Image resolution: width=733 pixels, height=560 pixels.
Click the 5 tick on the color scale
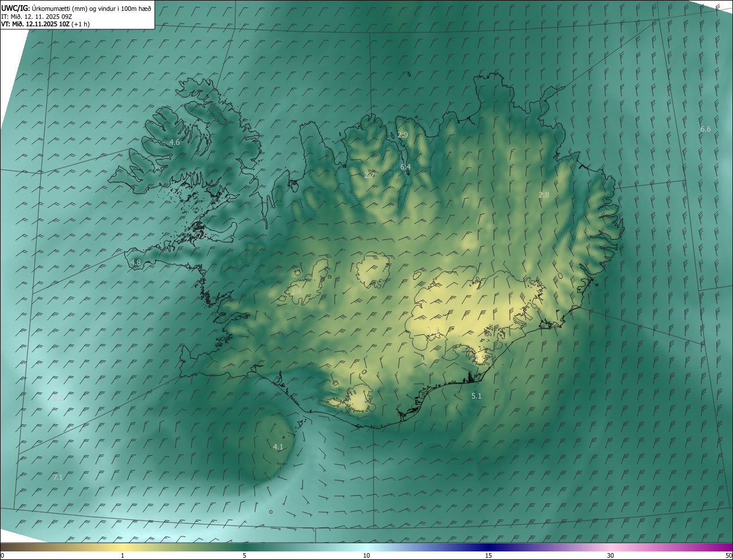point(245,555)
